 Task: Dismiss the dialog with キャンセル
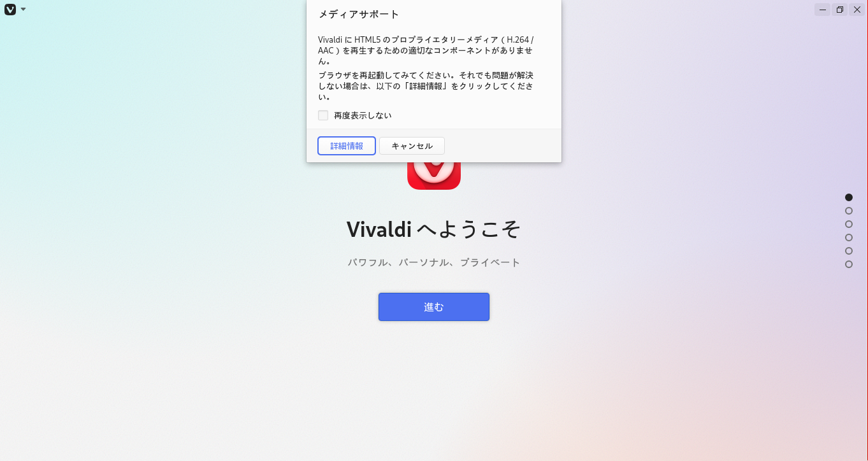412,146
